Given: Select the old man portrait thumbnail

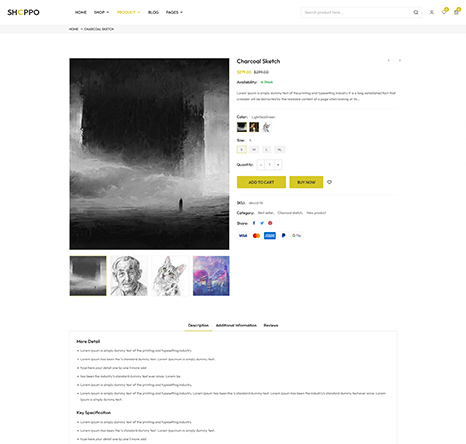Looking at the screenshot, I should click(x=129, y=276).
